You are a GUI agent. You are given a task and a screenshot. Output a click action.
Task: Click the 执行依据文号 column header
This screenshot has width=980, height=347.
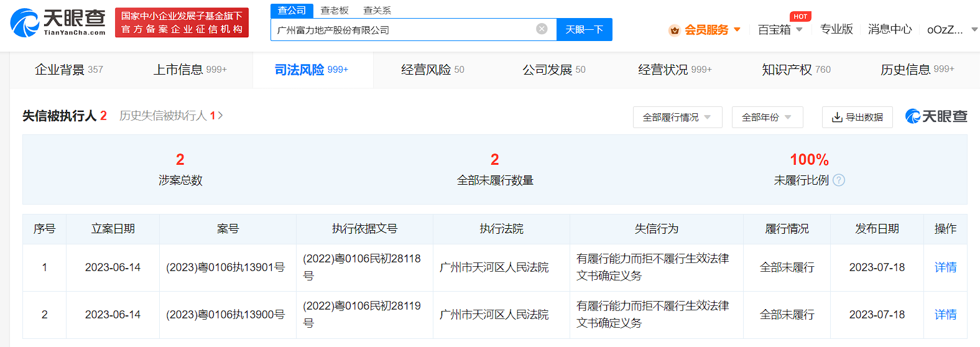tap(365, 229)
